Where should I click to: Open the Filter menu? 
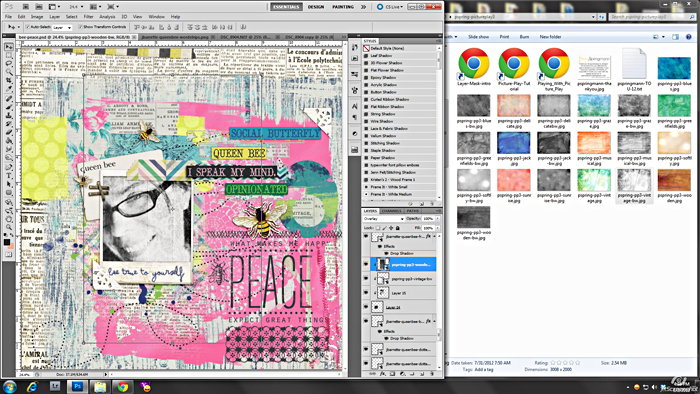[x=89, y=17]
